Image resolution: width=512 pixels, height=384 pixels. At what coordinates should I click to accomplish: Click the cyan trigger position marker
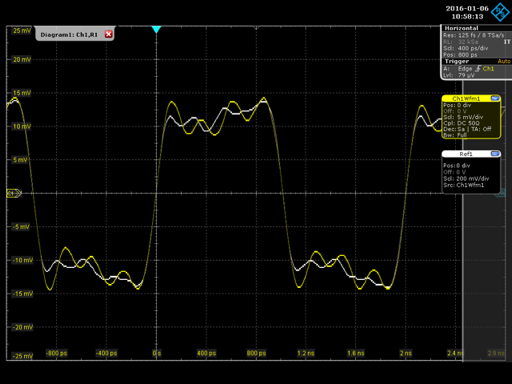pyautogui.click(x=156, y=30)
